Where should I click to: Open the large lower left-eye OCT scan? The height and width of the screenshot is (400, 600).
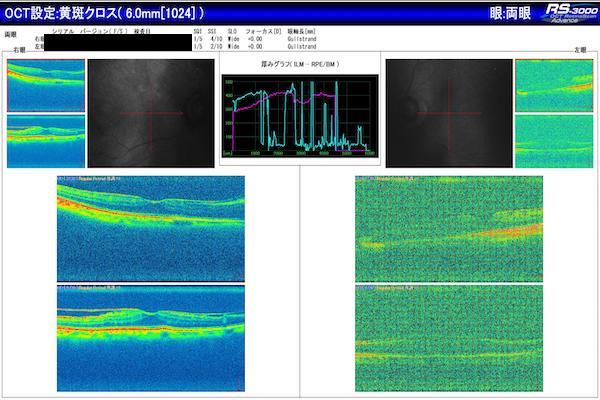coord(448,338)
